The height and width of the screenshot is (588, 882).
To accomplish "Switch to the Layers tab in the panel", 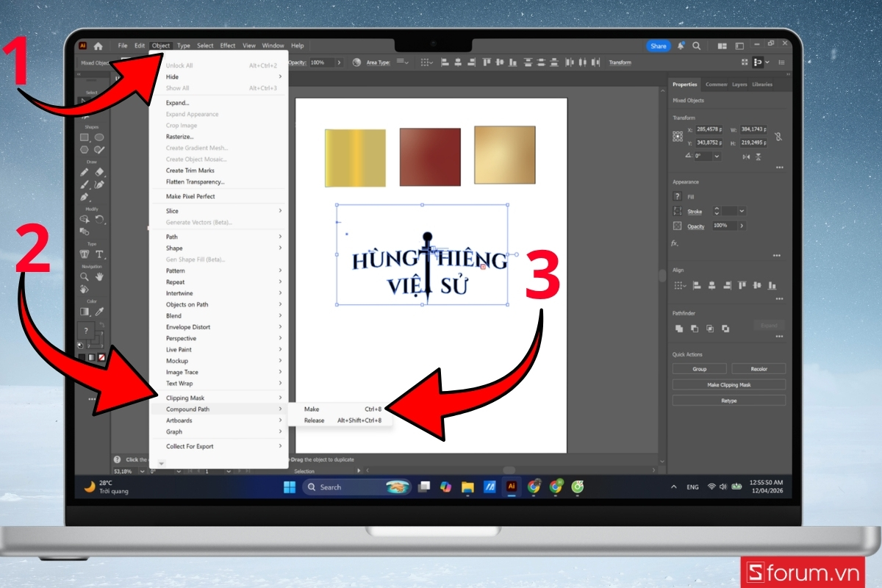I will tap(742, 84).
